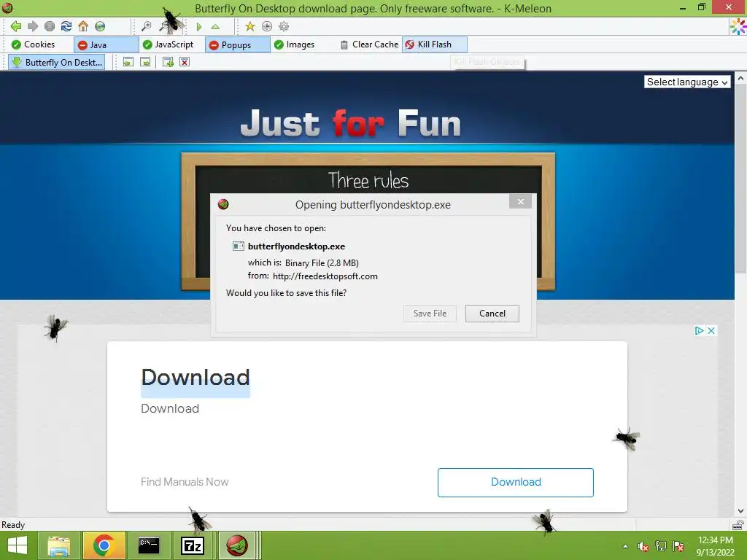Launch Chrome from the taskbar
Viewport: 747px width, 560px height.
click(104, 545)
